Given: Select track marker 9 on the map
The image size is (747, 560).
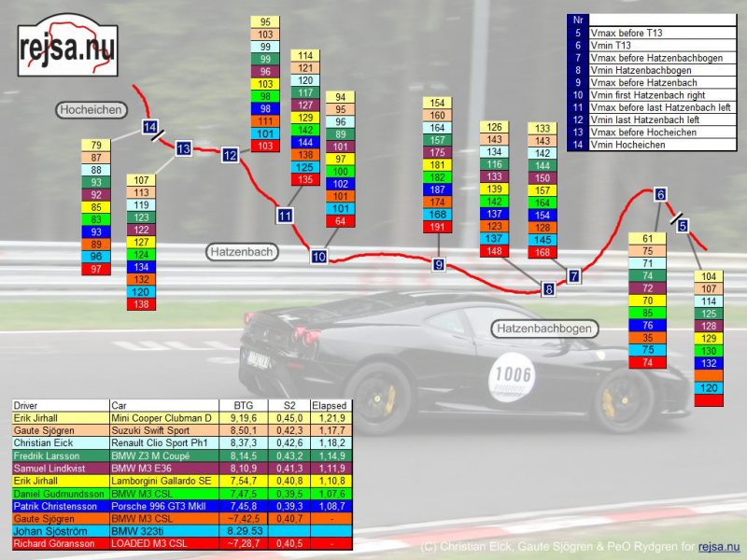Looking at the screenshot, I should (438, 264).
